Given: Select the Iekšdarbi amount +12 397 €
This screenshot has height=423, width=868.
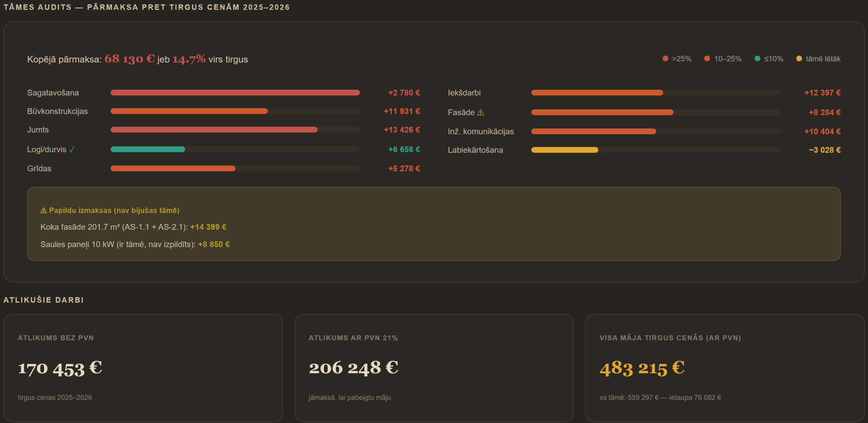Looking at the screenshot, I should click(x=822, y=93).
